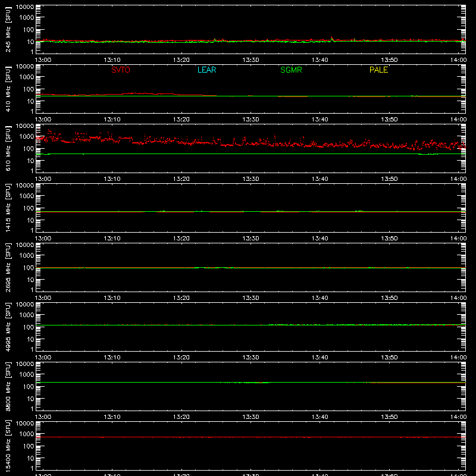Click 14:00 time label below 245 MHz plot
Viewport: 476px width, 476px height.
click(x=458, y=60)
